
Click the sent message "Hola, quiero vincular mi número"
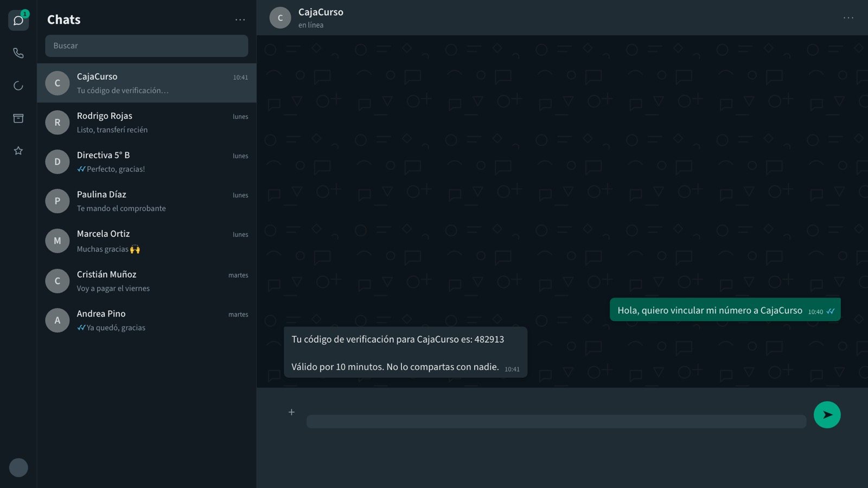click(x=725, y=310)
